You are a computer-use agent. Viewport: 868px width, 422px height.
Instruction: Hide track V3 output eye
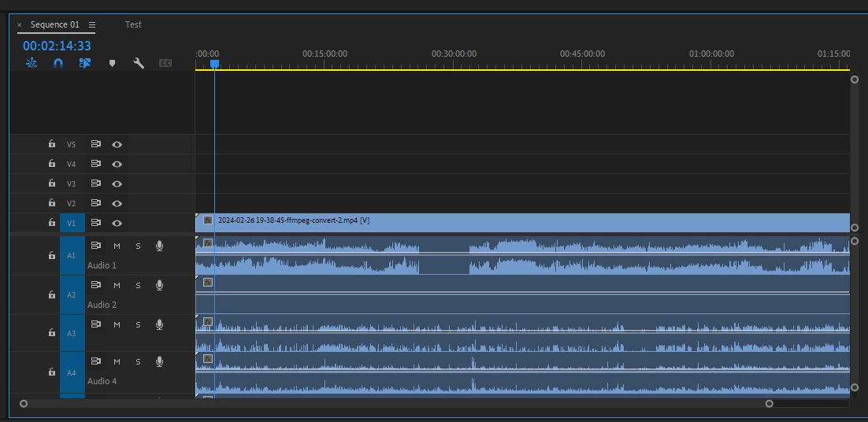(117, 183)
